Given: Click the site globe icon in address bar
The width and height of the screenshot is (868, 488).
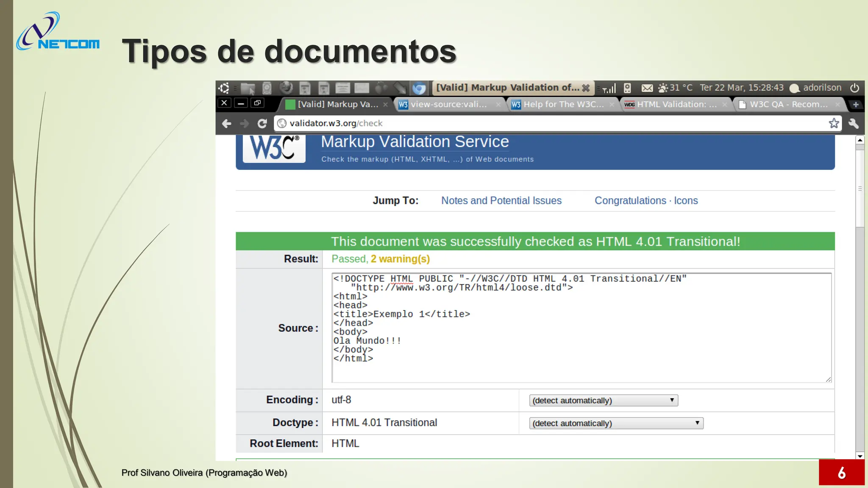Looking at the screenshot, I should [x=282, y=123].
